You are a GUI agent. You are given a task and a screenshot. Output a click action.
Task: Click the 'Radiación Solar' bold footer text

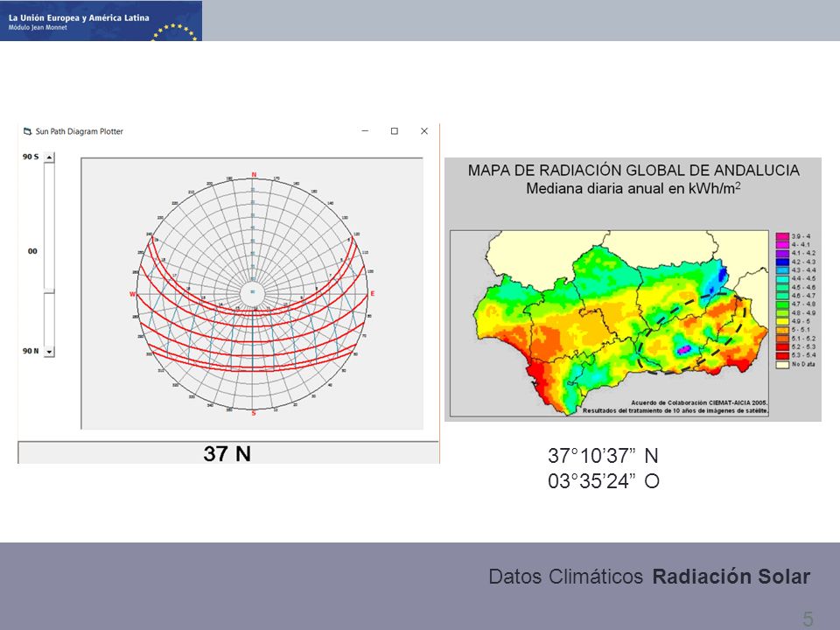[x=731, y=577]
